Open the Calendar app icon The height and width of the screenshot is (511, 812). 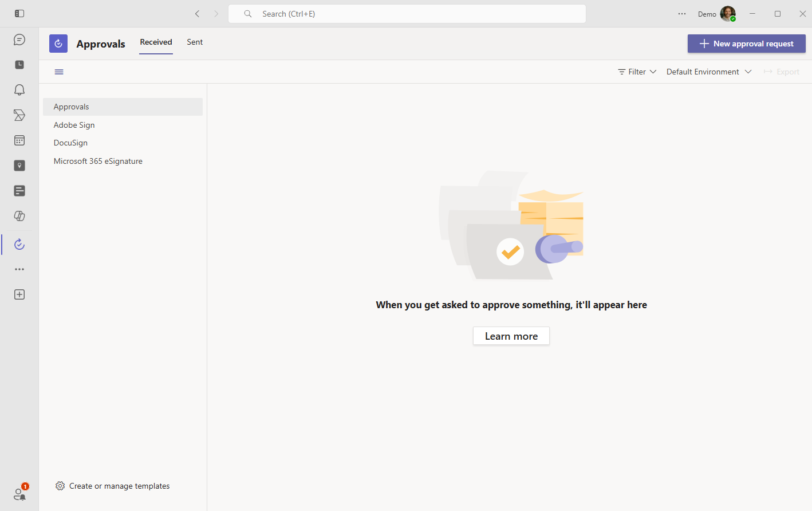pos(19,140)
